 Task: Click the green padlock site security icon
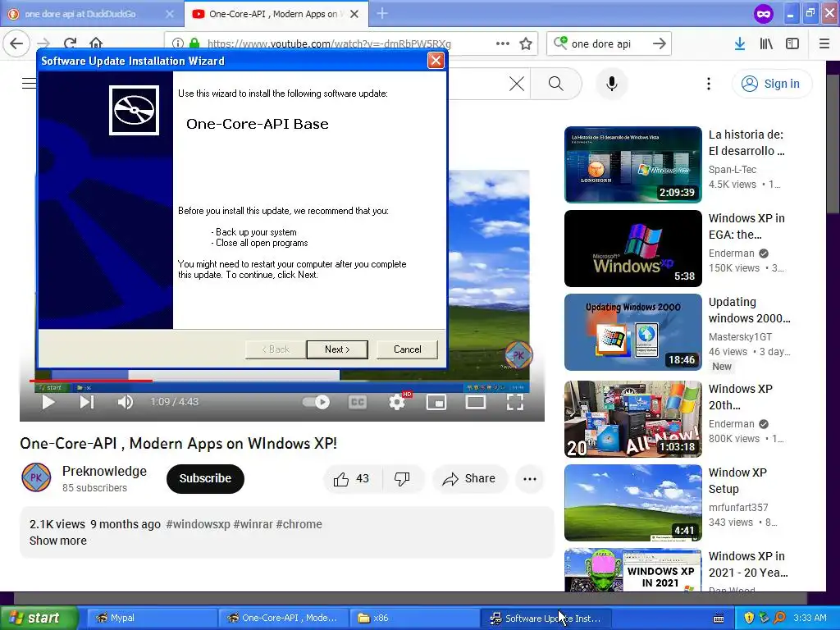194,43
